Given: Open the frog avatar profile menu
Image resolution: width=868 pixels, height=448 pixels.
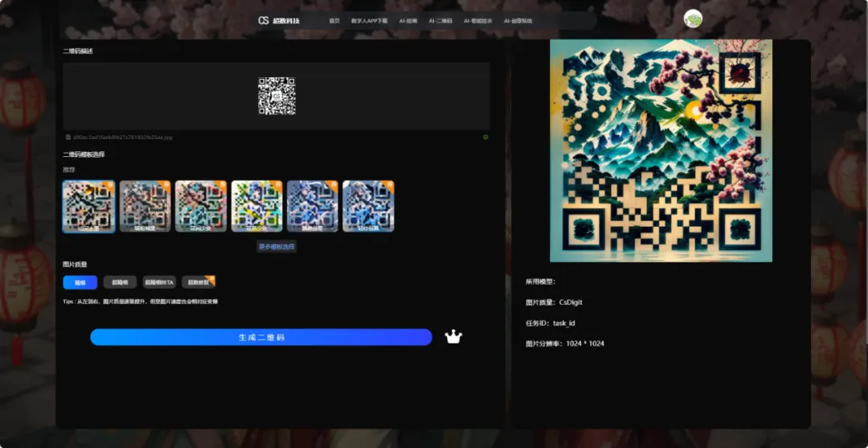Looking at the screenshot, I should [x=693, y=18].
